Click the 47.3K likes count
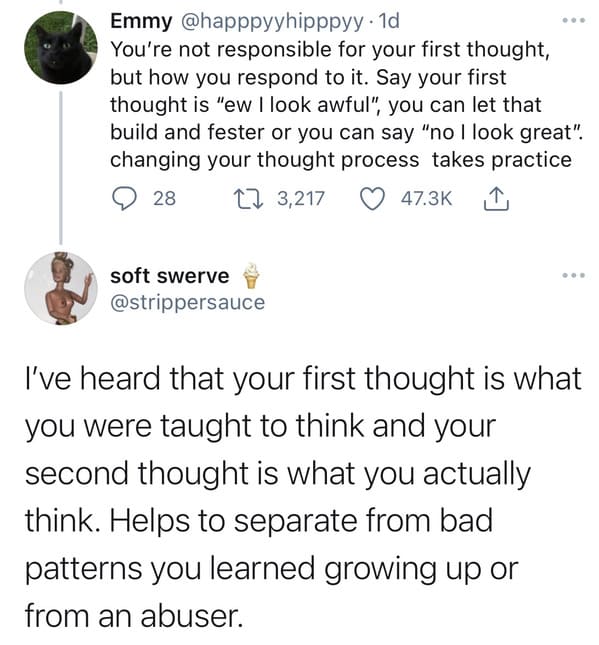The height and width of the screenshot is (645, 599). tap(427, 199)
